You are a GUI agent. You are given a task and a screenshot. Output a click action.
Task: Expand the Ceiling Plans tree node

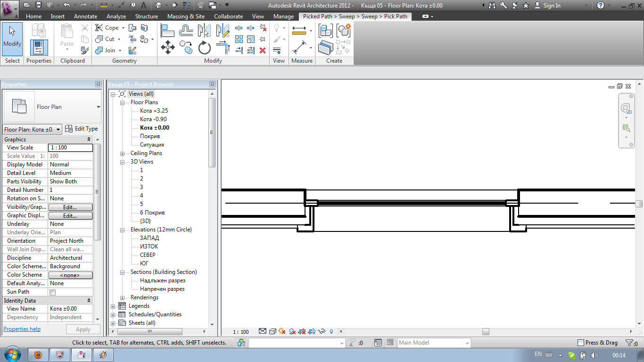(122, 154)
